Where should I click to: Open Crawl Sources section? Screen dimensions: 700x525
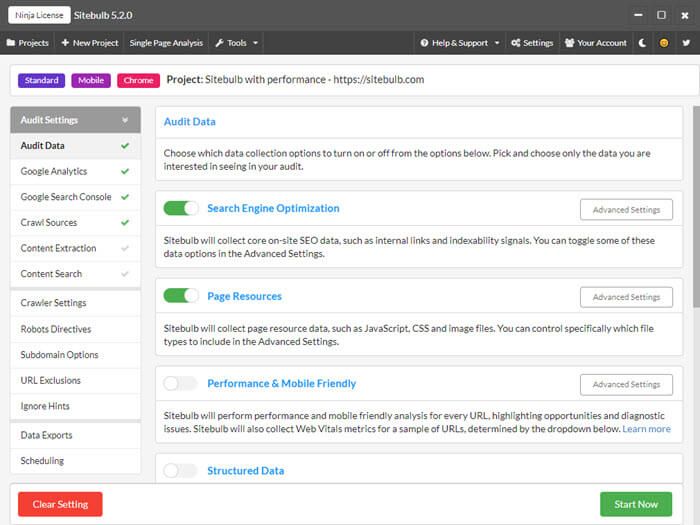point(75,222)
